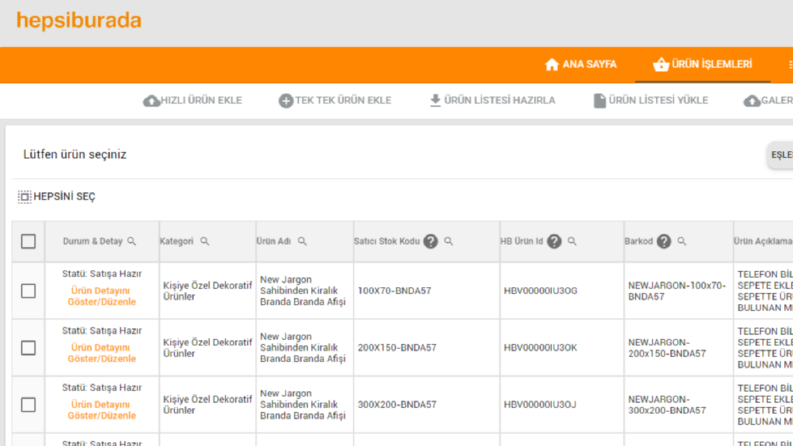The width and height of the screenshot is (793, 446).
Task: Open Ürün Detayını Göster/Düzenle for 200X150-BNDA57
Action: (x=102, y=353)
